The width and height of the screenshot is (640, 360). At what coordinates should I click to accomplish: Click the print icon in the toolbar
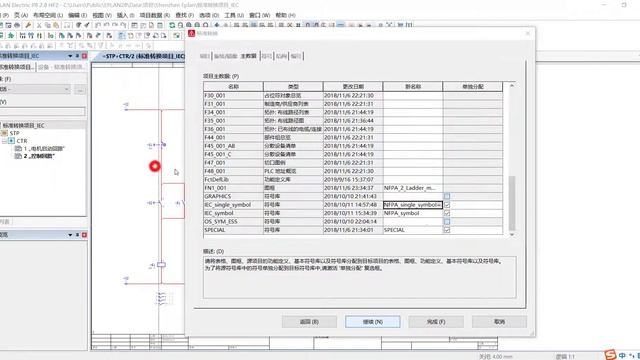click(x=17, y=25)
